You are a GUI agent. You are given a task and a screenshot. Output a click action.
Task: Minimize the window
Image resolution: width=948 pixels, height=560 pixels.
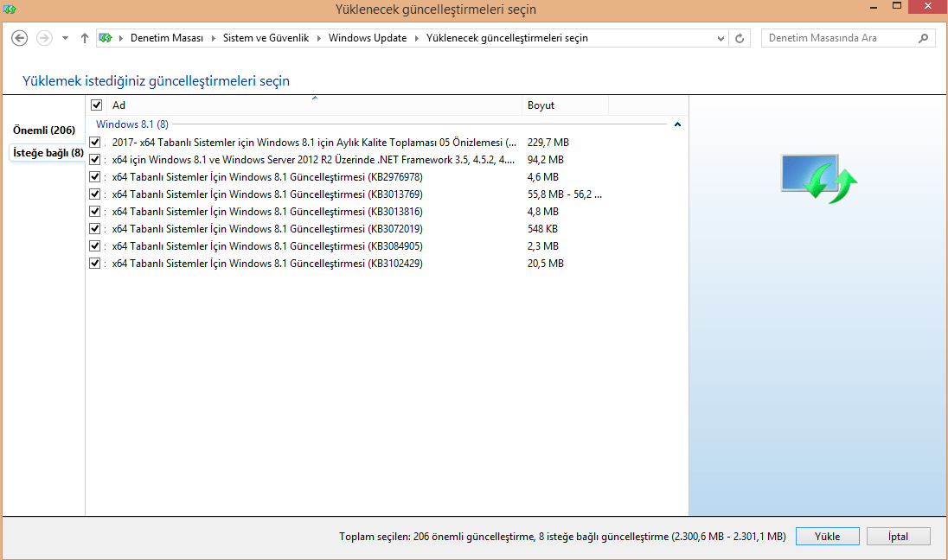[874, 7]
